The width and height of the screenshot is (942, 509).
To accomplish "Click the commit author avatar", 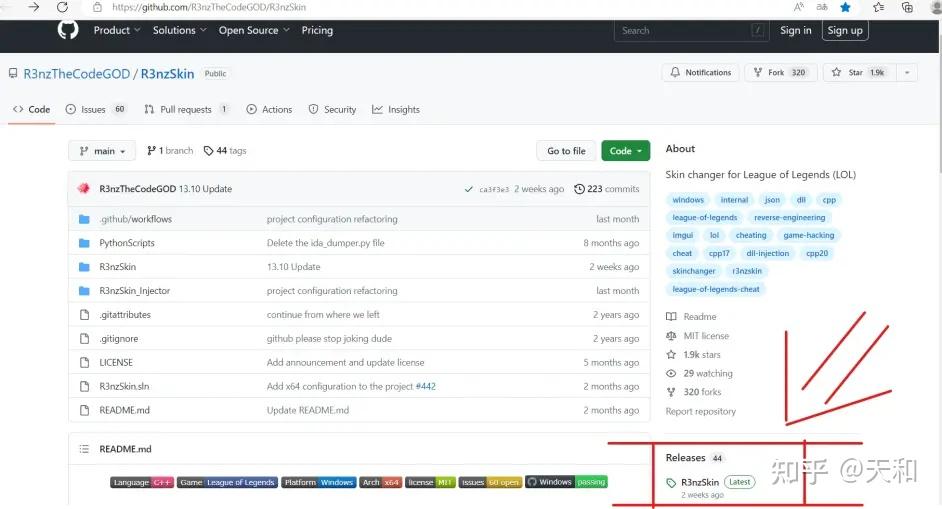I will point(84,189).
